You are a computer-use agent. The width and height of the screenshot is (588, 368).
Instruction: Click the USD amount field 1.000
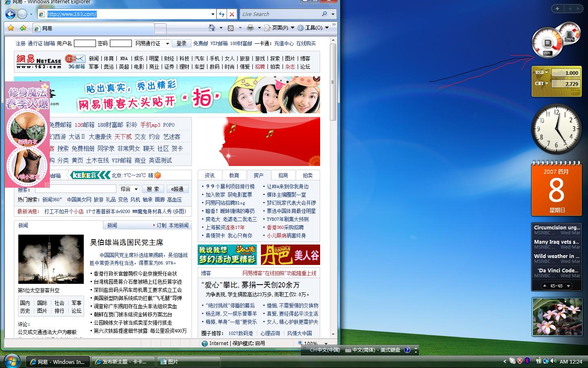pyautogui.click(x=566, y=73)
